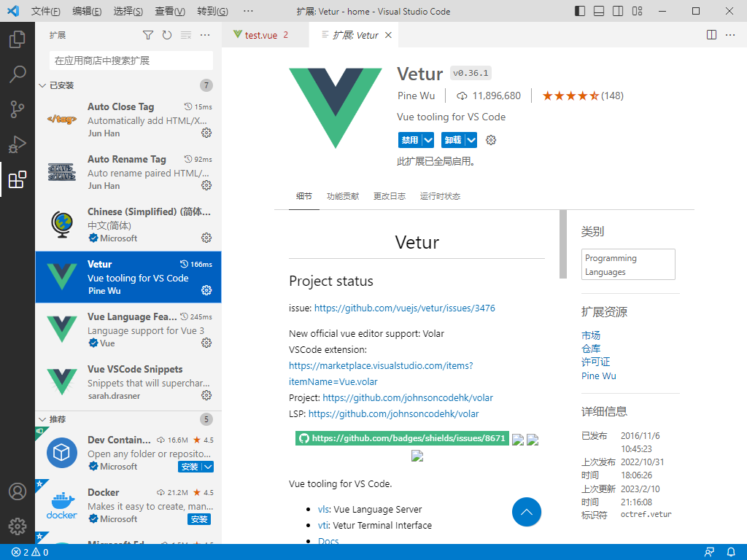The image size is (747, 560).
Task: Click the 禁用 button
Action: point(410,140)
